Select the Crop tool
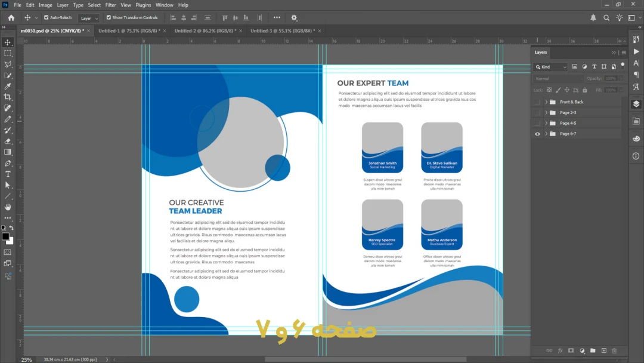The height and width of the screenshot is (363, 644). [x=8, y=97]
